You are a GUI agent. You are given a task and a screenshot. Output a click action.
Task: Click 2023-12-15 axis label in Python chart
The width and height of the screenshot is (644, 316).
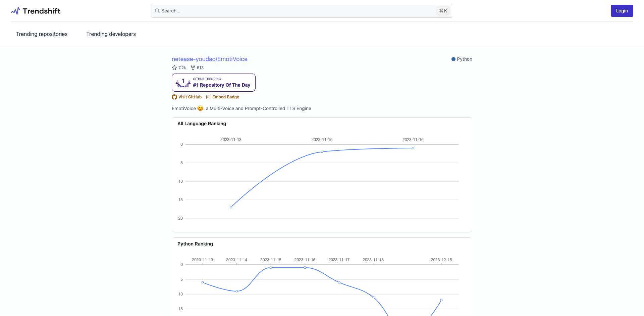click(441, 260)
